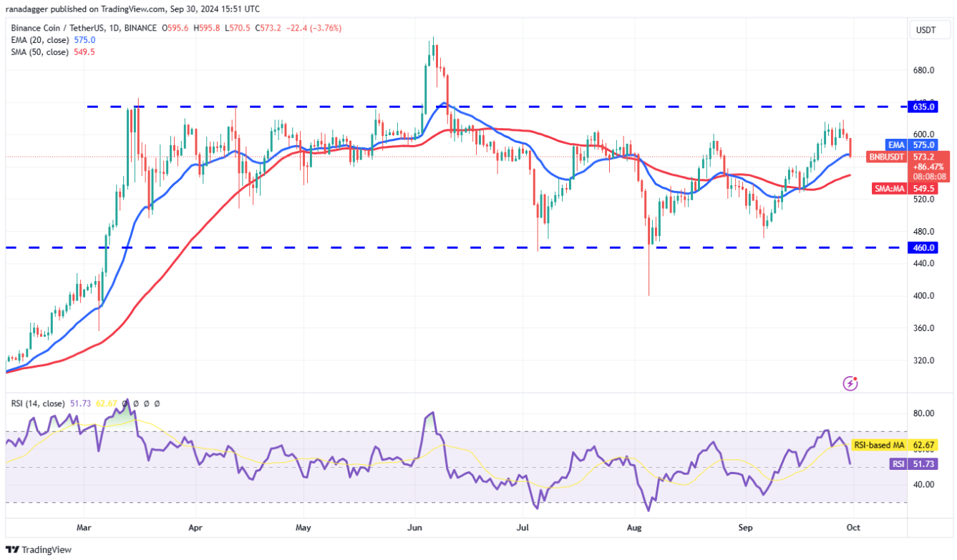Click the 440.0 price axis label
This screenshot has height=560, width=957.
pos(923,263)
